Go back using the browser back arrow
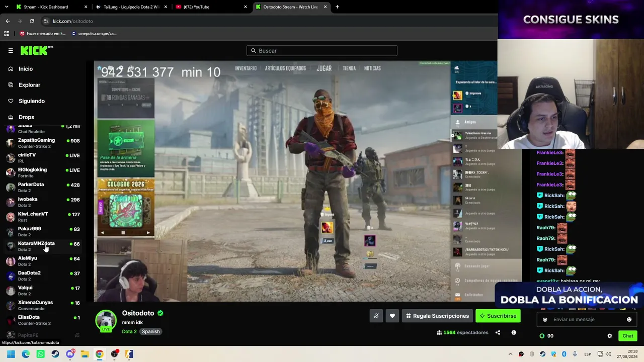644x362 pixels. [x=8, y=21]
